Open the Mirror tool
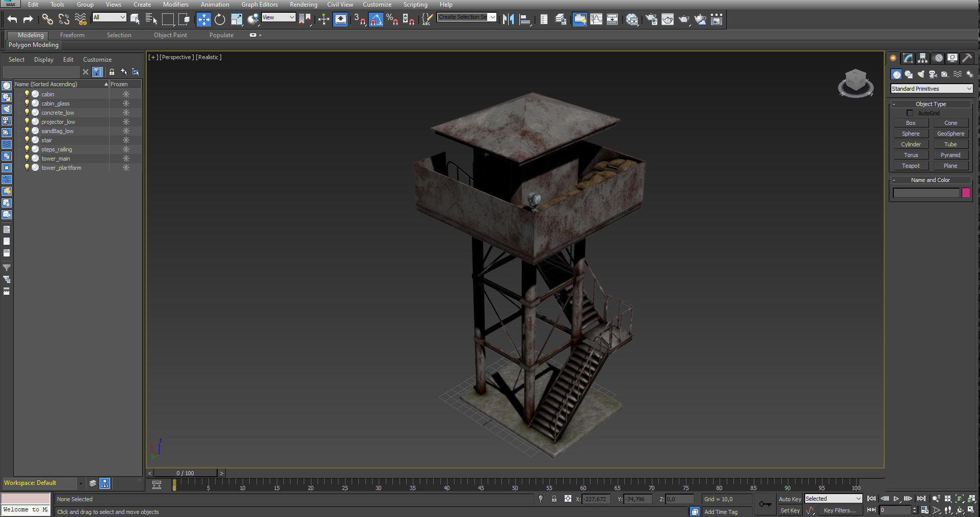This screenshot has width=980, height=517. (508, 19)
